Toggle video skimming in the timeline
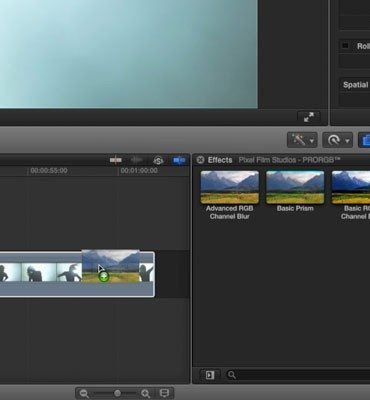The image size is (370, 400). (116, 160)
